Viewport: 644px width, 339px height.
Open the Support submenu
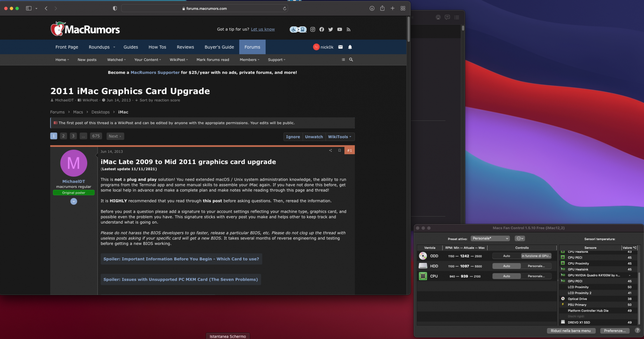(277, 60)
